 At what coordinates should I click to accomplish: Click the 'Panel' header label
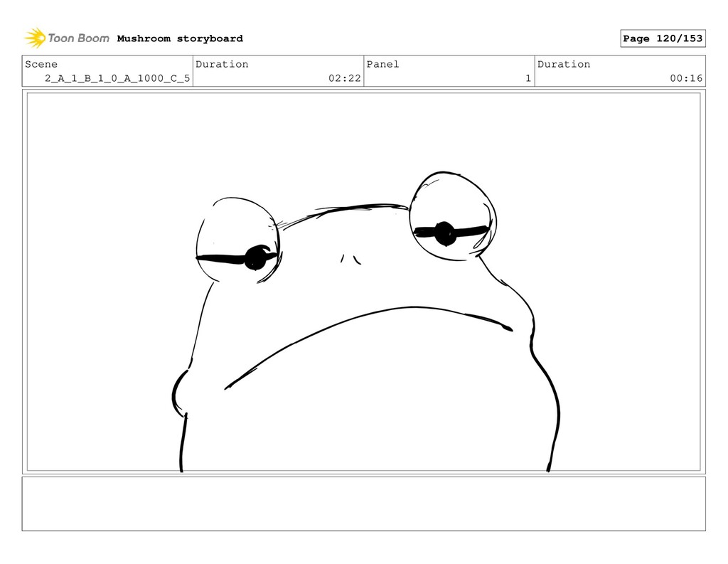tap(382, 64)
